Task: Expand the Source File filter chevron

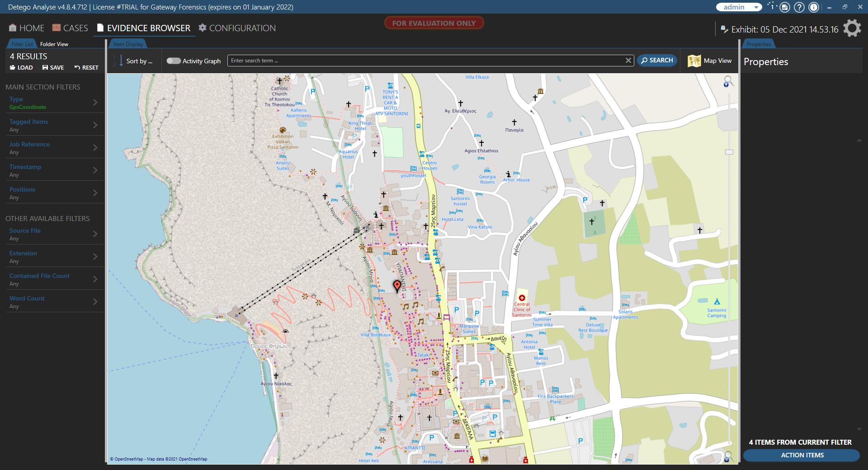Action: (95, 234)
